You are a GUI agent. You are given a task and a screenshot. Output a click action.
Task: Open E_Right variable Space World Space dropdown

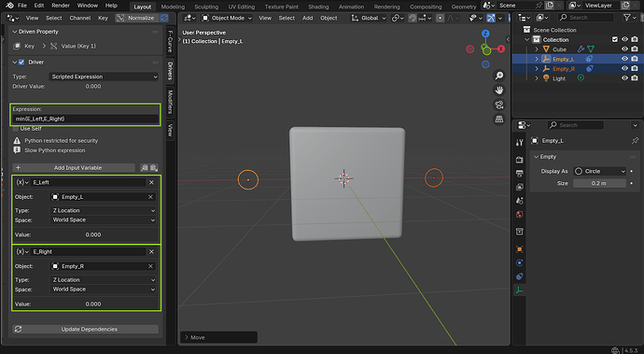tap(103, 289)
